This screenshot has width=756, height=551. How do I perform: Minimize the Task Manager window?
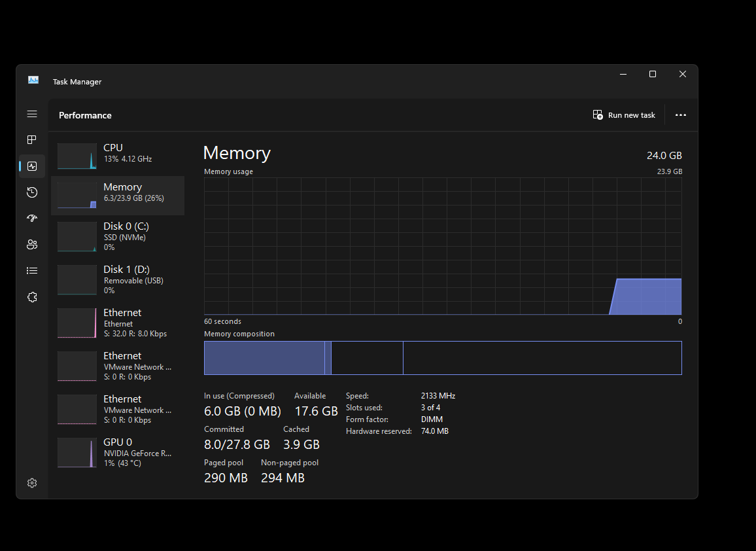(623, 74)
